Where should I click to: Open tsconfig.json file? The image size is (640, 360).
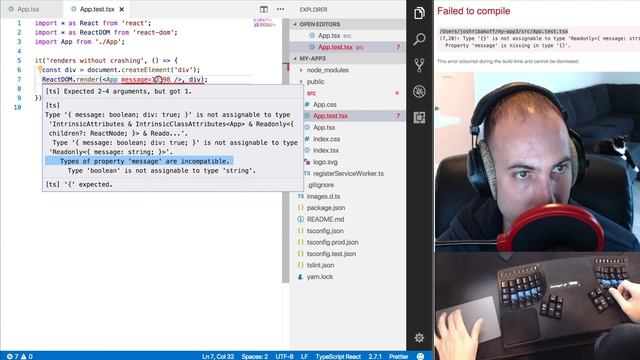tap(325, 231)
